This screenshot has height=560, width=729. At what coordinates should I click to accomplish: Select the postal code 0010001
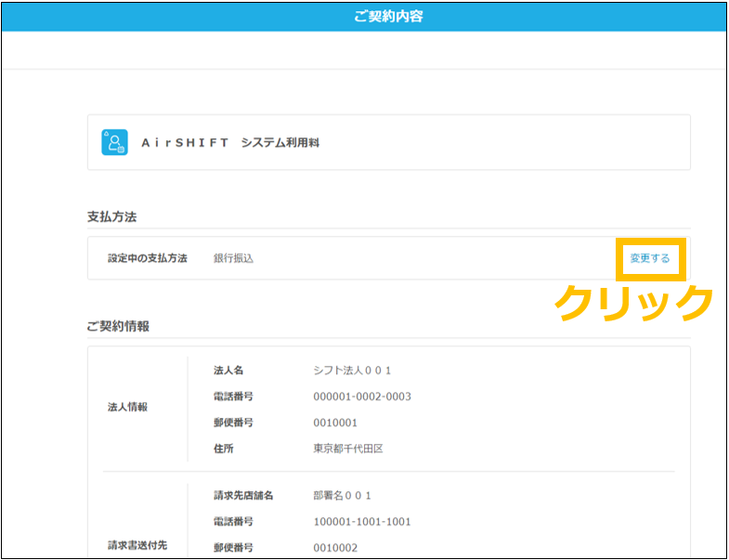click(x=335, y=423)
